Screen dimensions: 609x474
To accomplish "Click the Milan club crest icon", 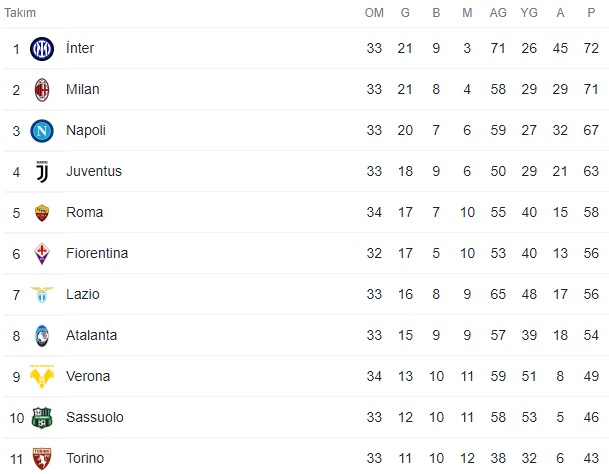I will tap(42, 89).
